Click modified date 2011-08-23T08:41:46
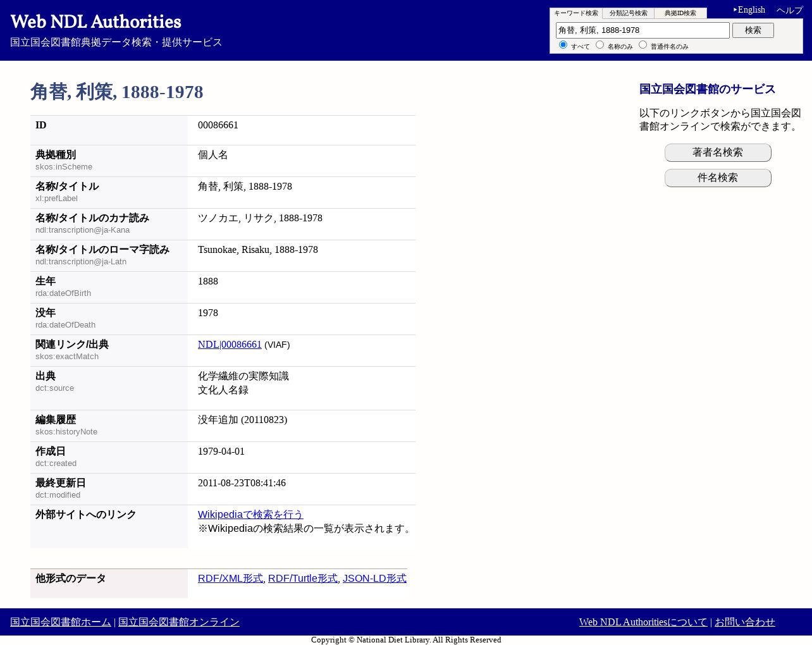The width and height of the screenshot is (812, 645). point(242,483)
